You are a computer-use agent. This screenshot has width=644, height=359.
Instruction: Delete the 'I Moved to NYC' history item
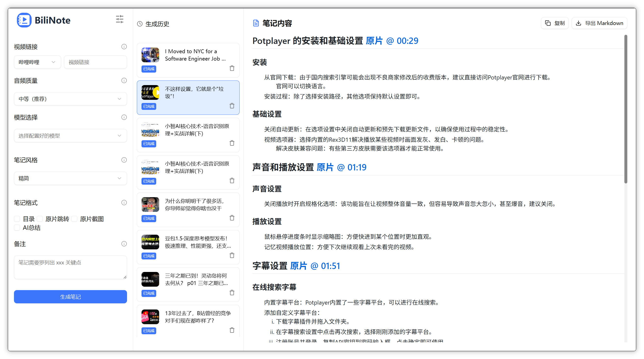(232, 68)
